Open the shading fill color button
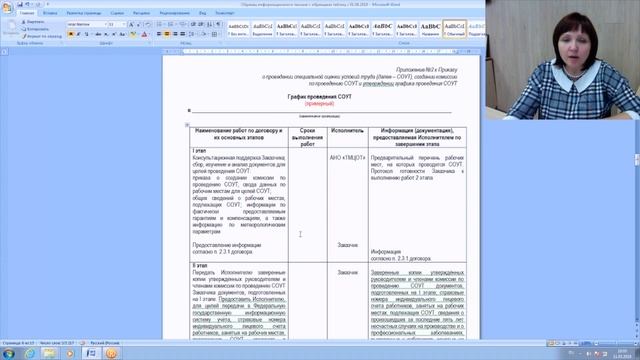 204,34
